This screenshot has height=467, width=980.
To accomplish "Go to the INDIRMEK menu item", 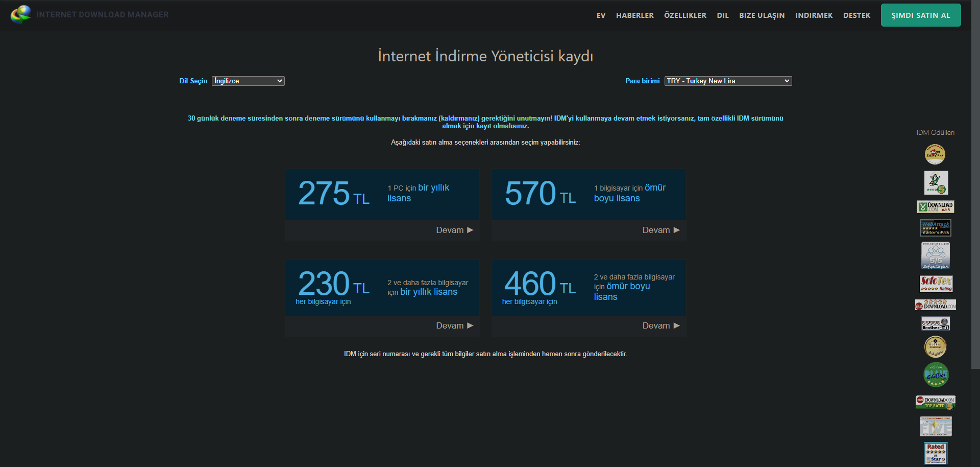I will point(814,15).
